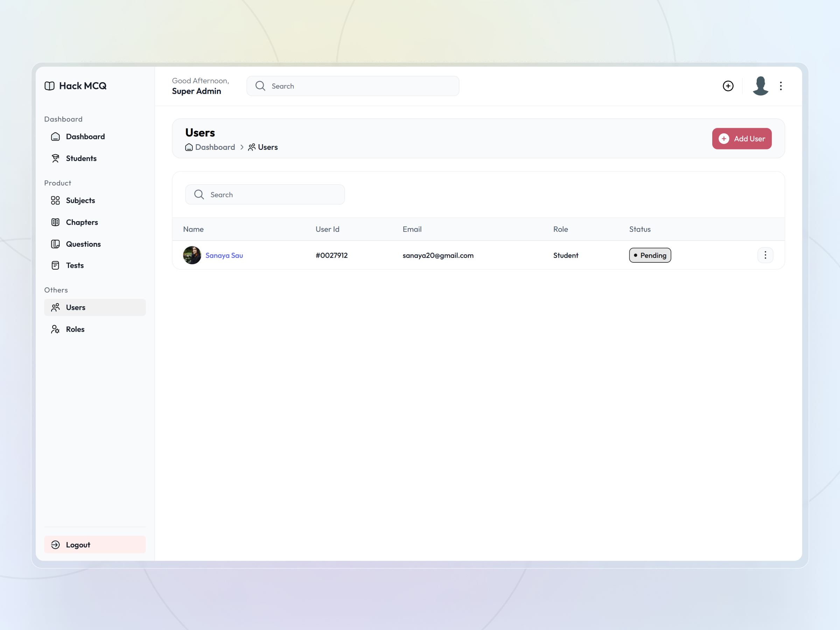Select the Chapters icon in the sidebar
This screenshot has height=630, width=840.
click(x=55, y=222)
